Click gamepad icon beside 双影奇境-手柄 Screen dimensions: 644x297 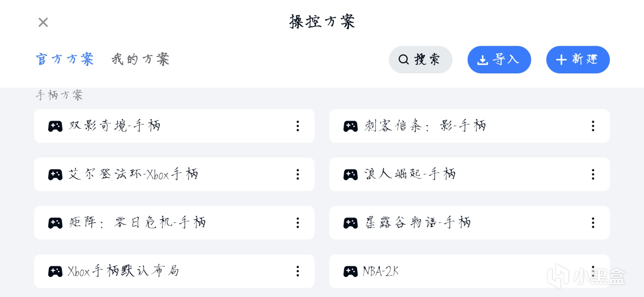pyautogui.click(x=55, y=126)
